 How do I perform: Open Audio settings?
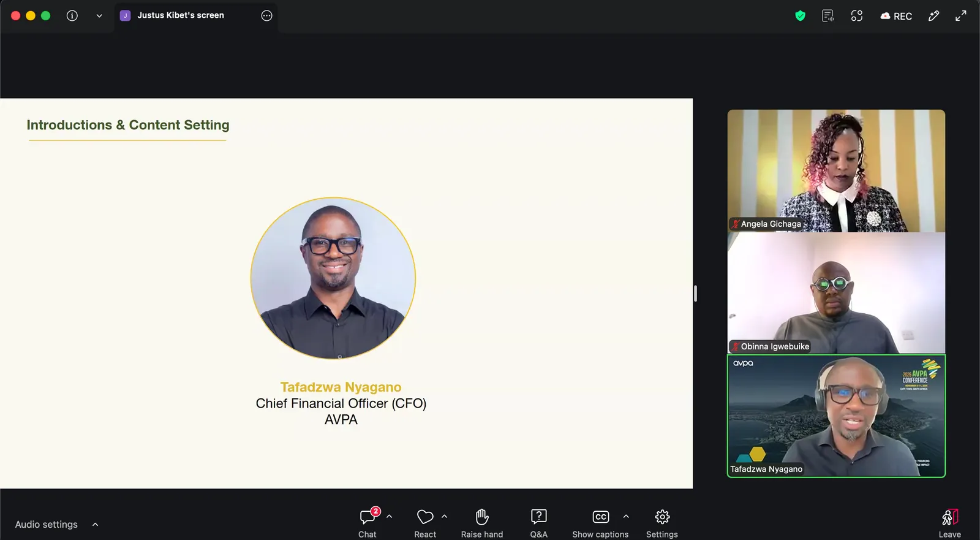click(47, 525)
